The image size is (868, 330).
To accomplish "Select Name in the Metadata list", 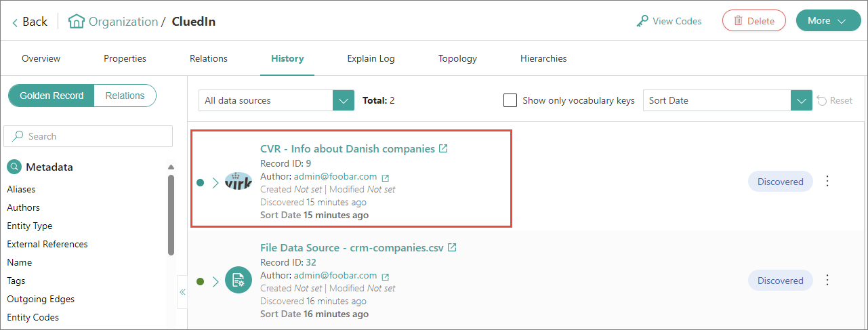I will pos(19,262).
